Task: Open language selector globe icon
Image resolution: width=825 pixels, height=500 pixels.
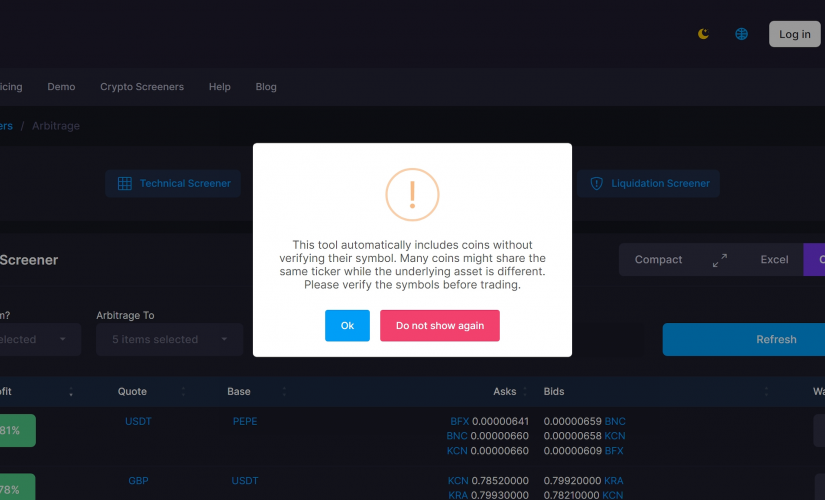Action: click(x=741, y=34)
